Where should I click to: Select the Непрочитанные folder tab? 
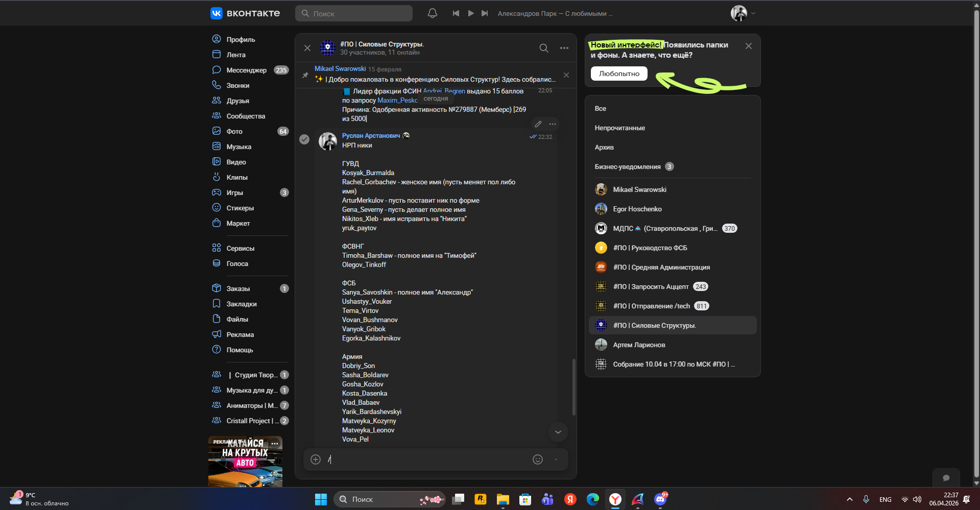point(619,128)
